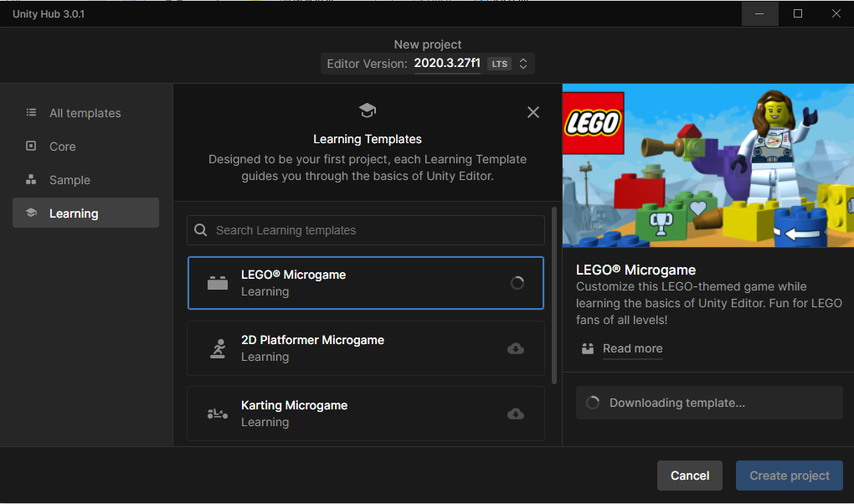Viewport: 854px width, 504px height.
Task: Click download icon for Karting Microgame
Action: click(x=516, y=414)
